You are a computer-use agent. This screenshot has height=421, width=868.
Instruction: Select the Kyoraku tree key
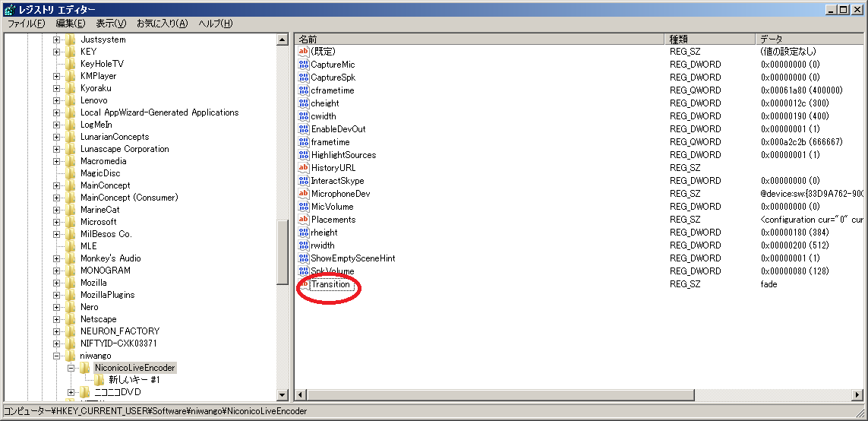tap(96, 88)
